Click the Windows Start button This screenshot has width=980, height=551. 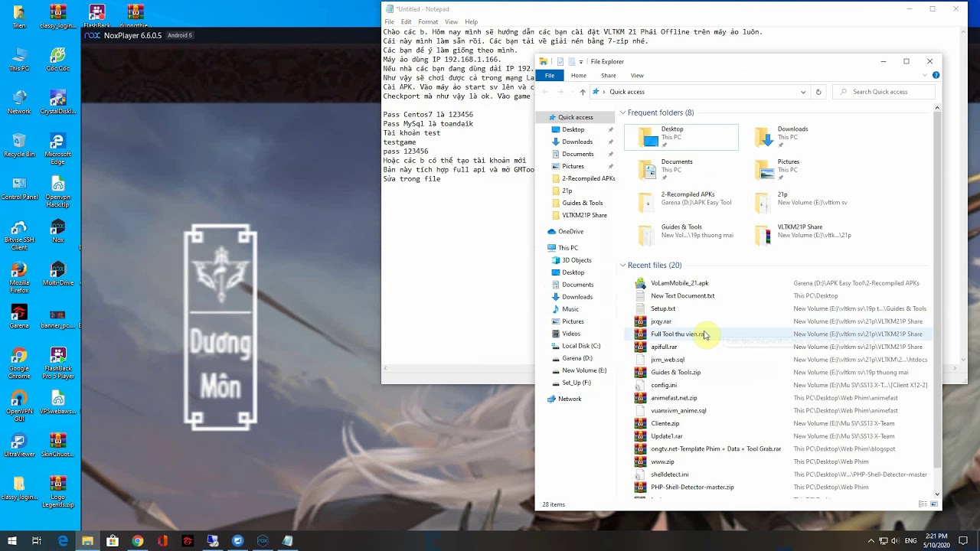(11, 540)
